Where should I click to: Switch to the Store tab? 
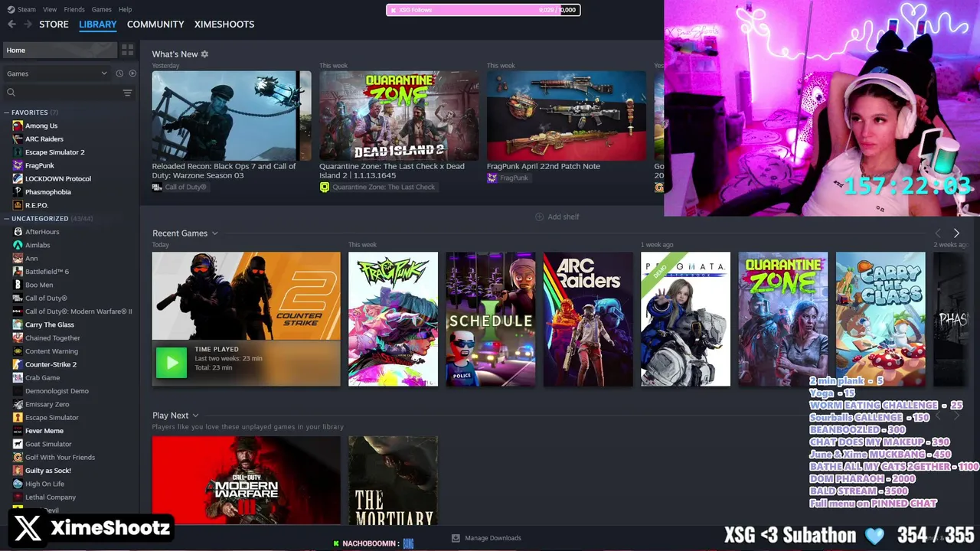click(x=54, y=24)
